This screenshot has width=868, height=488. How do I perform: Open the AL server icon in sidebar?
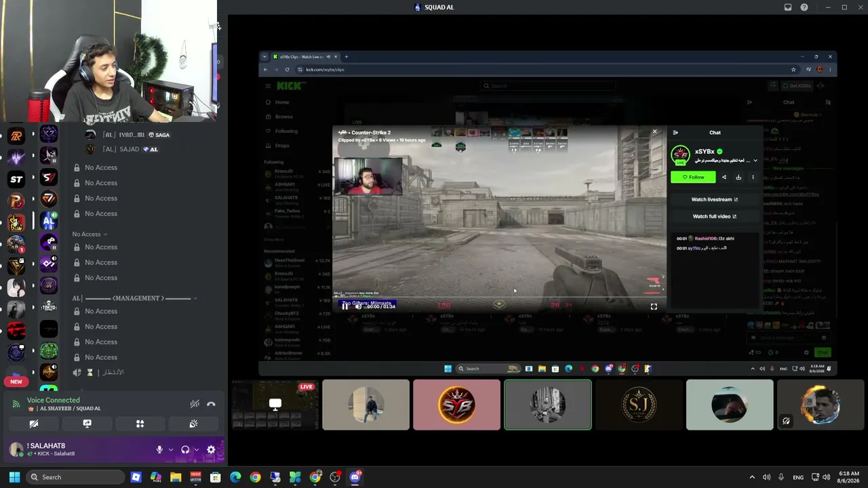(x=48, y=221)
